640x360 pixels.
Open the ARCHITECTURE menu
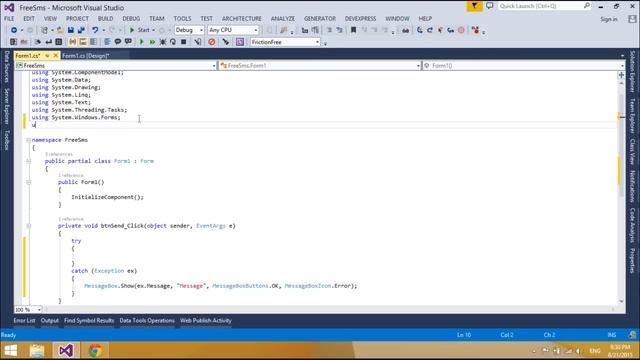point(242,19)
